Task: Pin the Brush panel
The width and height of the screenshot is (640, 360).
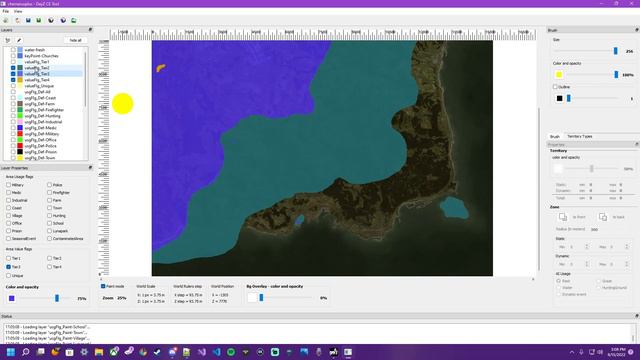Action: (636, 30)
